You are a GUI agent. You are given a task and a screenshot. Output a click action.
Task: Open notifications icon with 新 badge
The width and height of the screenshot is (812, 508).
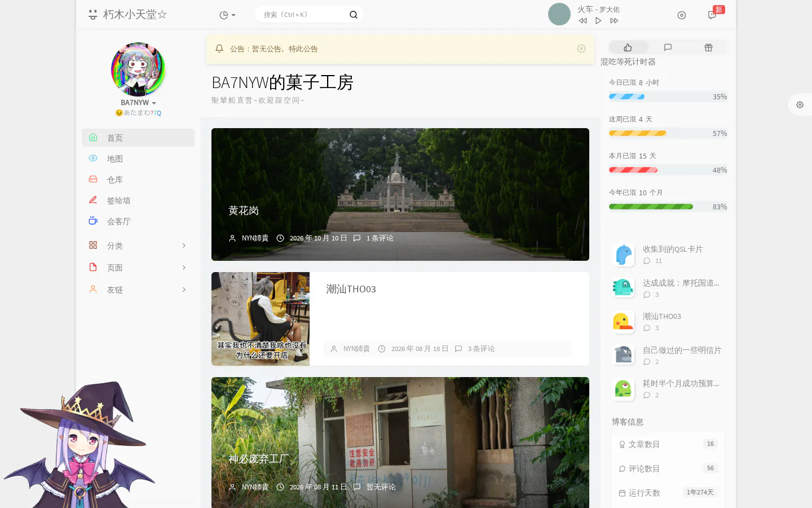click(712, 15)
